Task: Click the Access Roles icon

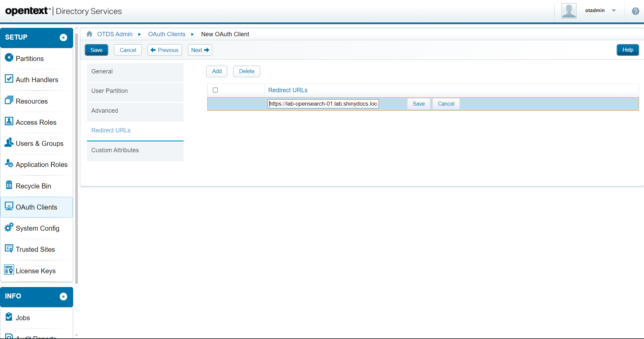Action: (x=9, y=121)
